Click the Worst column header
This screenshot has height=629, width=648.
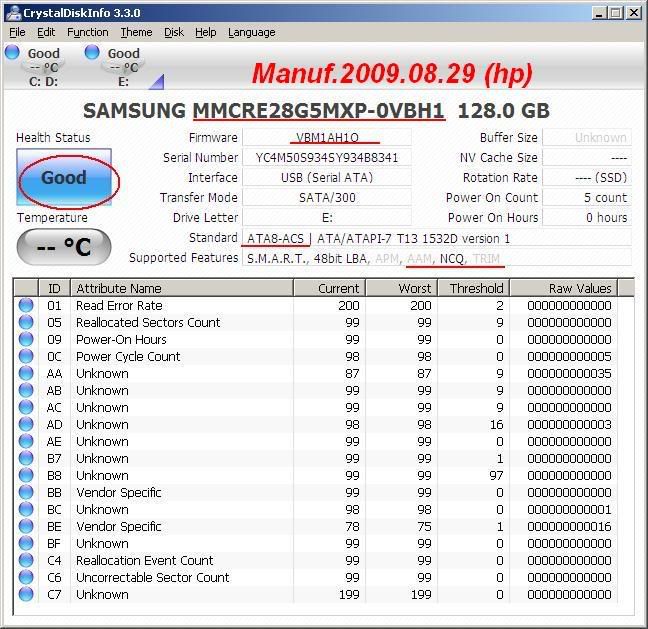click(x=401, y=288)
